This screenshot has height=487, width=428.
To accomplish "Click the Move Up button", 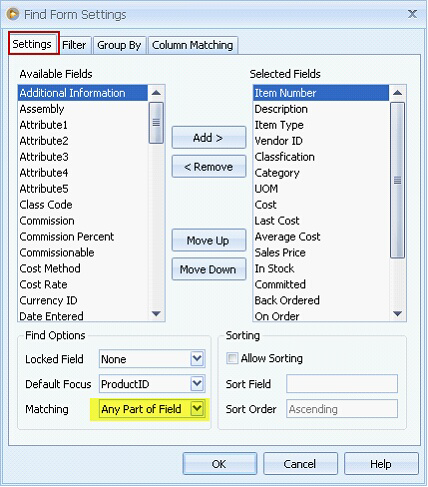I will click(209, 240).
